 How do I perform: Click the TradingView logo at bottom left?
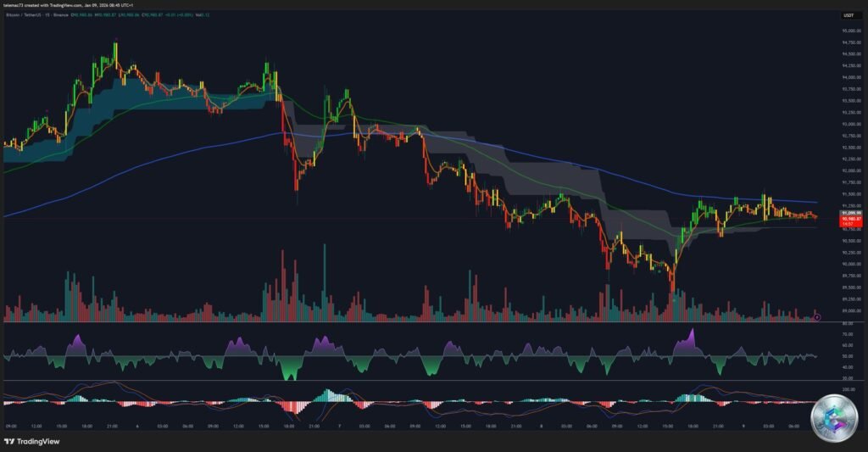click(31, 442)
